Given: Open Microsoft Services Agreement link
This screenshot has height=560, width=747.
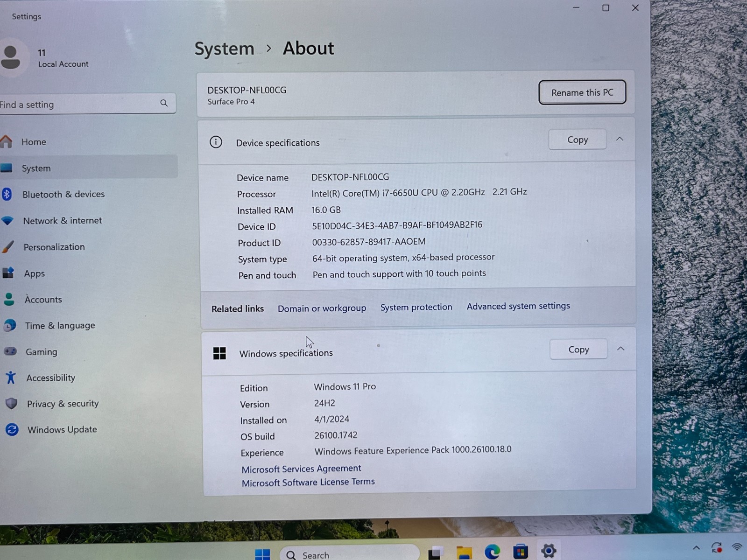Looking at the screenshot, I should pos(301,469).
